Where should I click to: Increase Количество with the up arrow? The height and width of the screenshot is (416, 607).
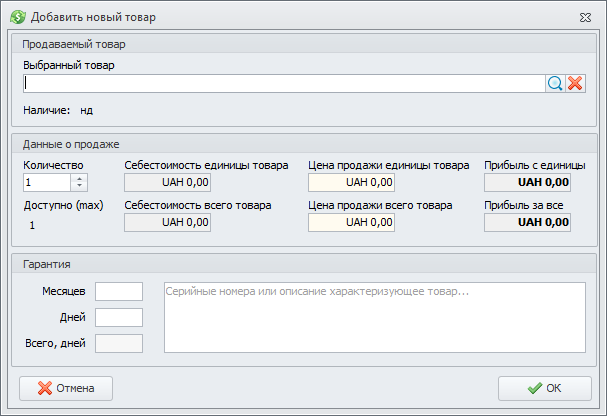[x=80, y=178]
